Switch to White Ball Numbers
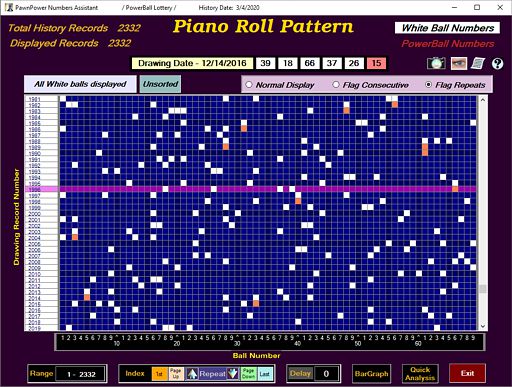Image resolution: width=512 pixels, height=387 pixels. click(447, 28)
